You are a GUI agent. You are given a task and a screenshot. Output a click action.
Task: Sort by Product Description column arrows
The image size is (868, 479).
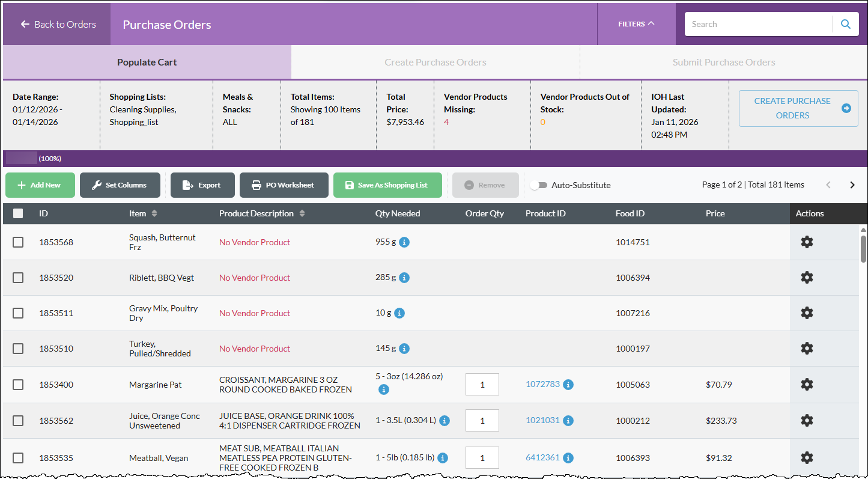[302, 214]
